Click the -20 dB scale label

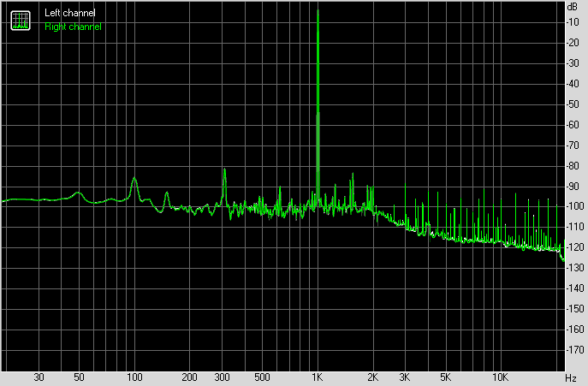point(573,43)
